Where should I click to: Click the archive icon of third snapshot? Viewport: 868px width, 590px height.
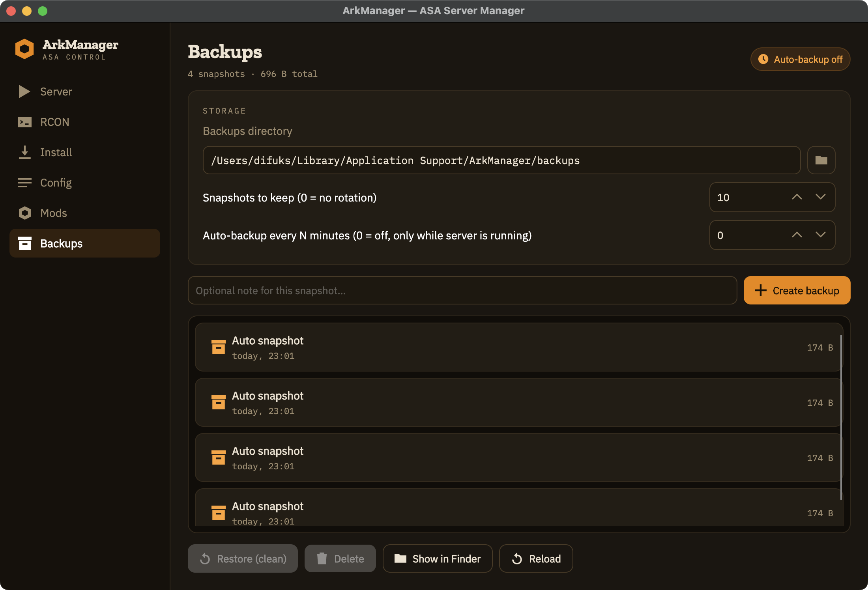click(218, 457)
